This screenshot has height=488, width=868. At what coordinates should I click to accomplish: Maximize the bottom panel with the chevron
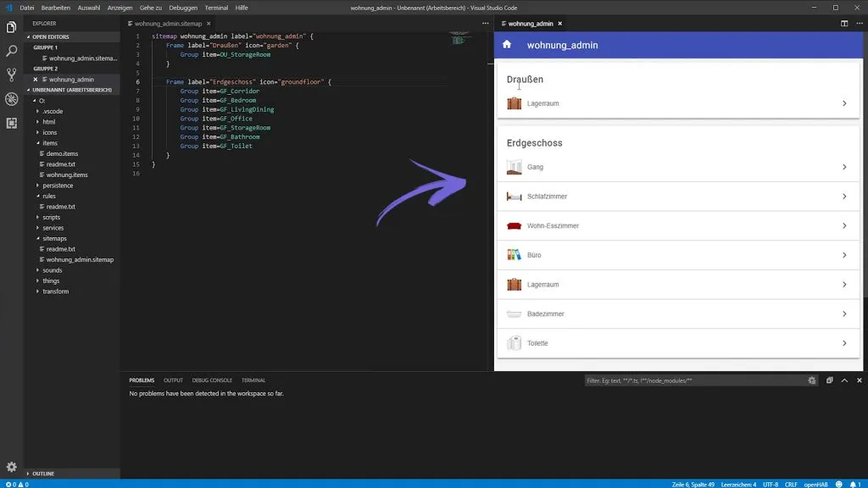coord(844,380)
